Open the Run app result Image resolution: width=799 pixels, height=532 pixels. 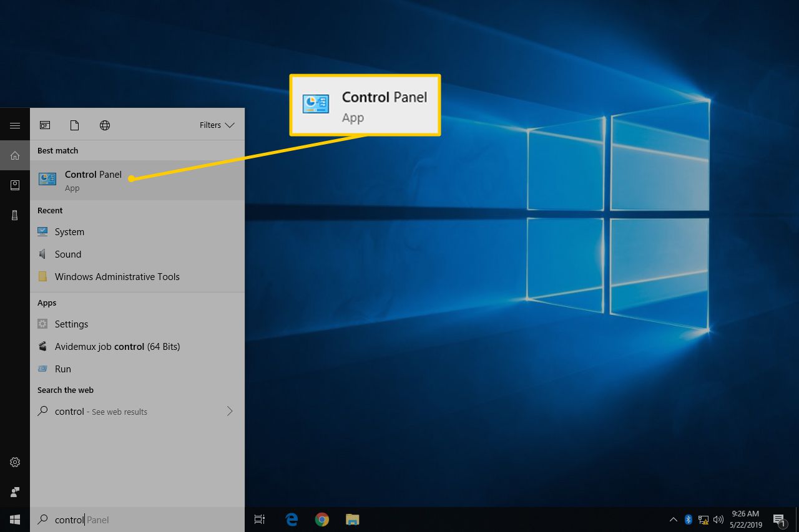(x=137, y=369)
